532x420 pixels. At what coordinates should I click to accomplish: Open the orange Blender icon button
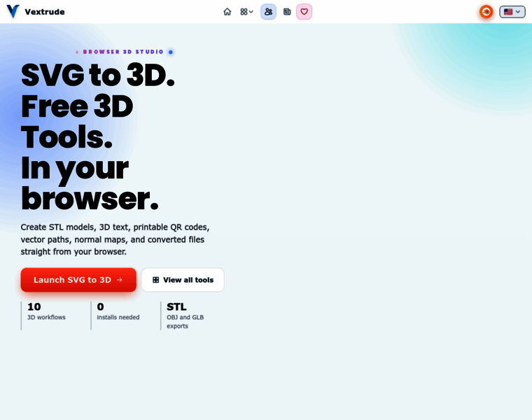click(x=486, y=12)
